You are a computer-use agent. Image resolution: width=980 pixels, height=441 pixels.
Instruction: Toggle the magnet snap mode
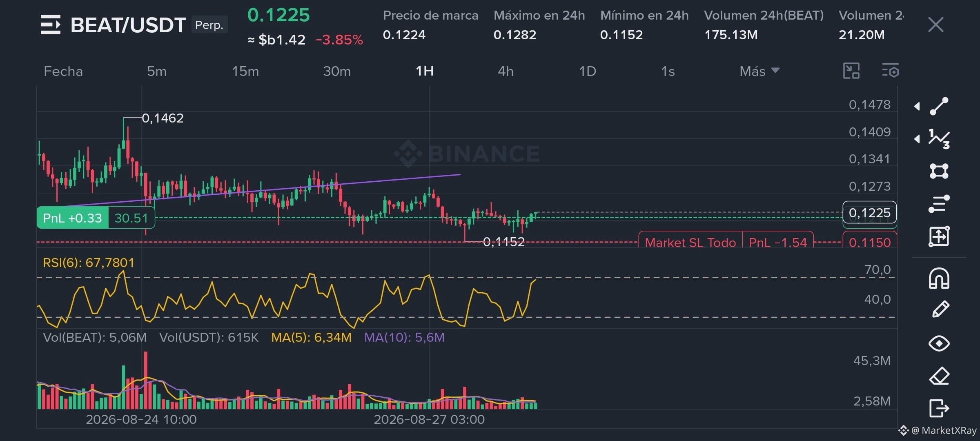click(x=939, y=278)
